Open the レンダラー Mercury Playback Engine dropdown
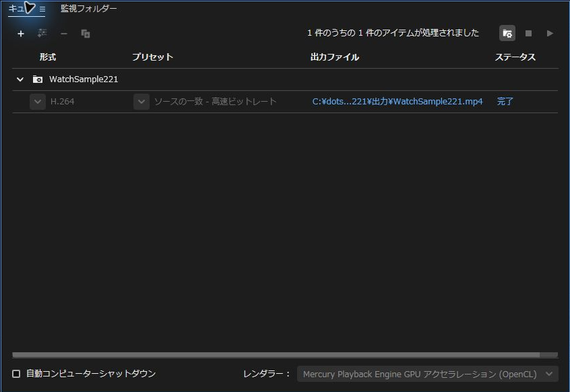 click(x=427, y=374)
